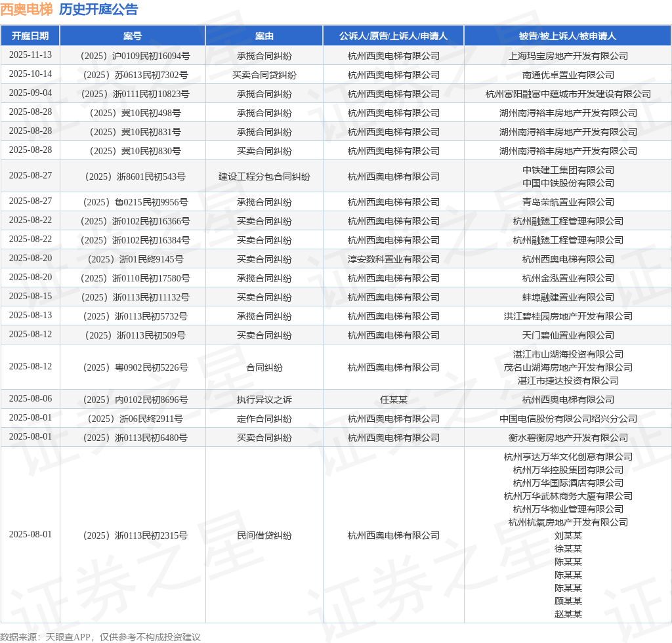Screen dimensions: 672x643
Task: Click defendant 蚌埠融建置业有限公司
Action: (568, 297)
